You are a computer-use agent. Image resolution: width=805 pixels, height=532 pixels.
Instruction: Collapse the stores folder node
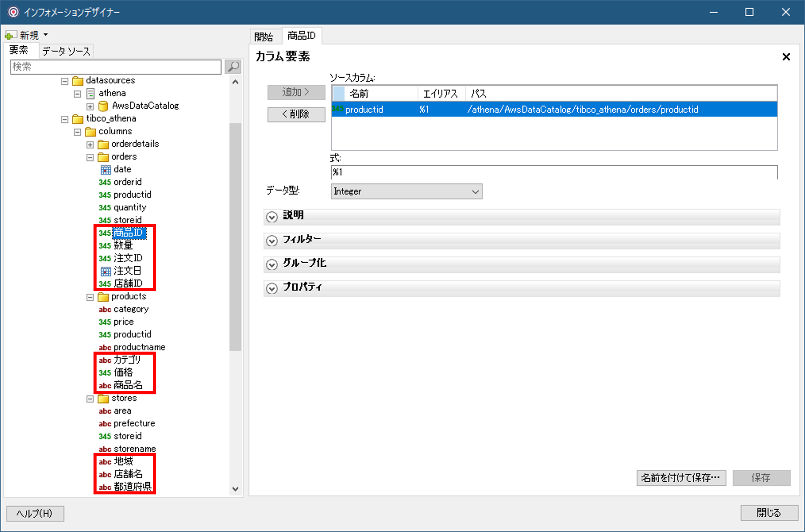click(x=90, y=399)
